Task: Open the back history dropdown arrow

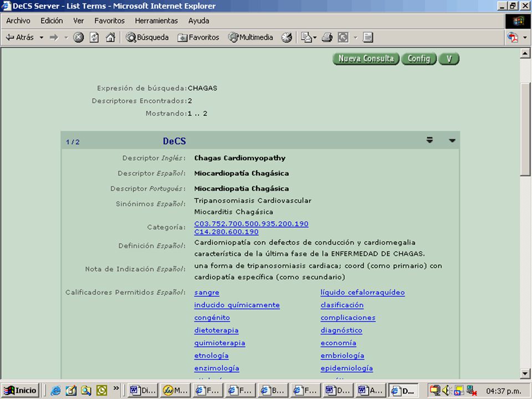Action: click(x=42, y=37)
